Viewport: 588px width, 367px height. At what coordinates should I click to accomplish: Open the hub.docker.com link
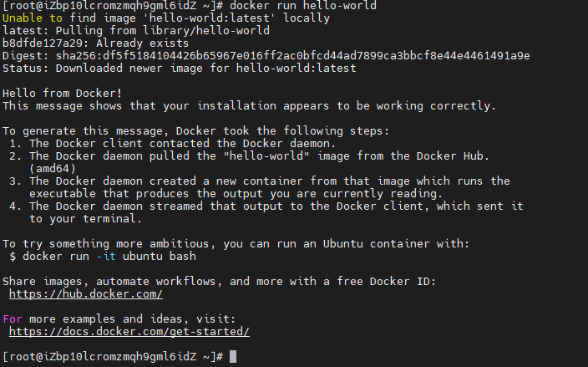click(85, 294)
